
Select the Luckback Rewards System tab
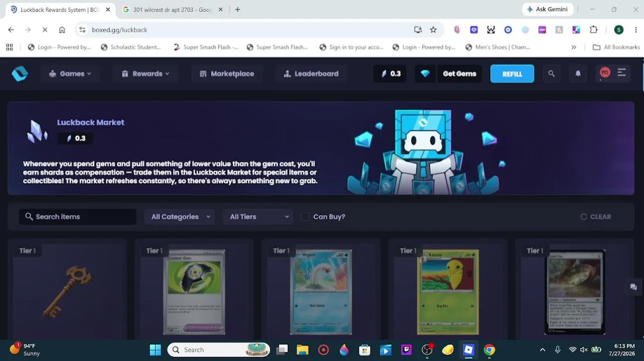coord(59,10)
